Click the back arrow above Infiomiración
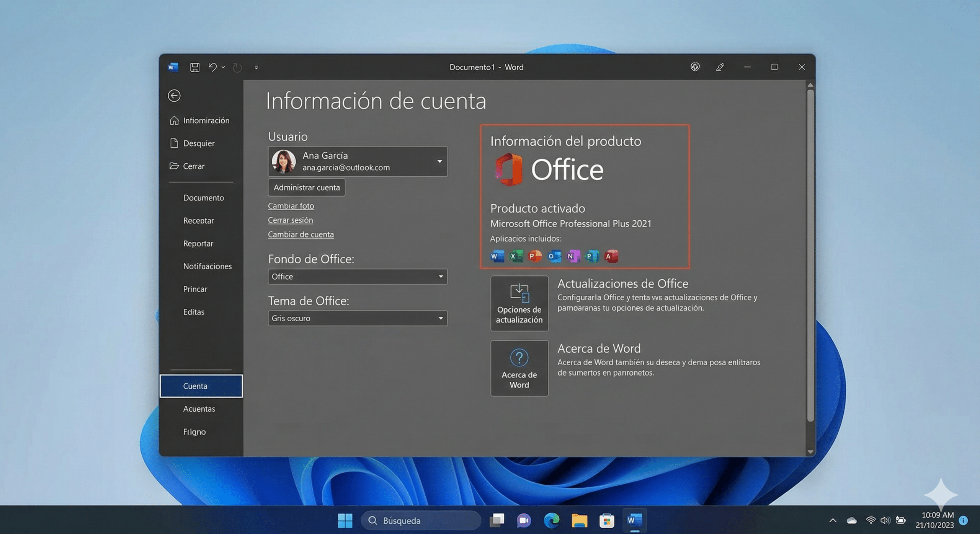Image resolution: width=980 pixels, height=534 pixels. (174, 96)
